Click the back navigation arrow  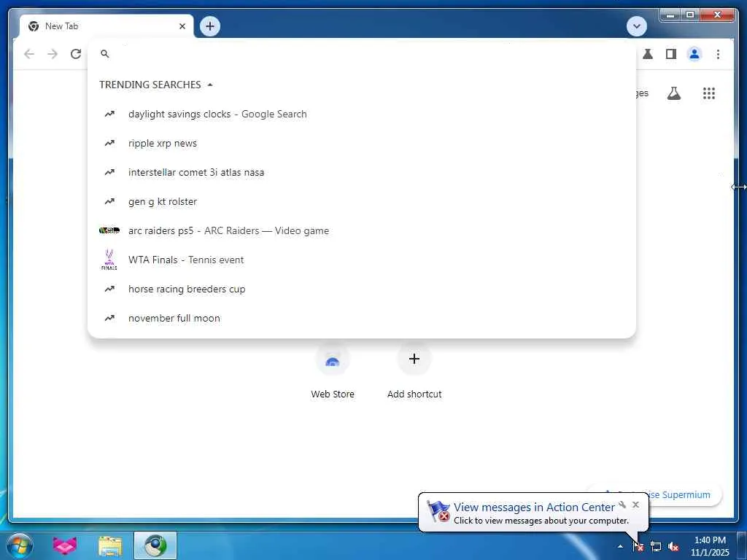(29, 54)
